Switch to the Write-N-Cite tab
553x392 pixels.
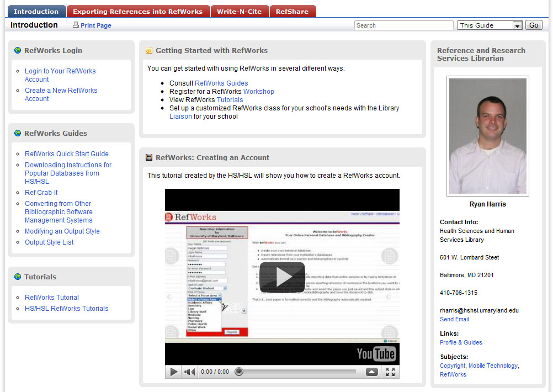[240, 12]
